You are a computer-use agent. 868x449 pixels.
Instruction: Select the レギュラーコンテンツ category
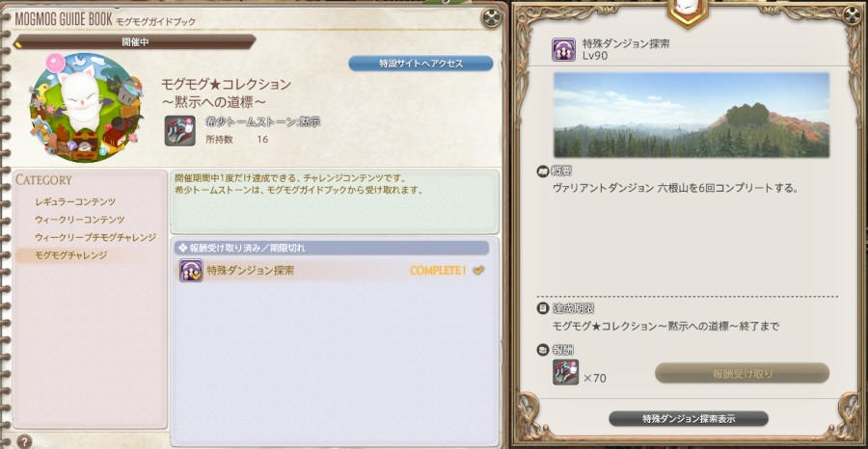tap(75, 201)
